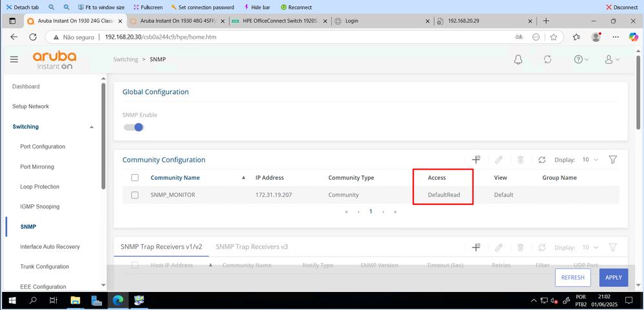Open Port Mirroring in the sidebar

tap(37, 167)
